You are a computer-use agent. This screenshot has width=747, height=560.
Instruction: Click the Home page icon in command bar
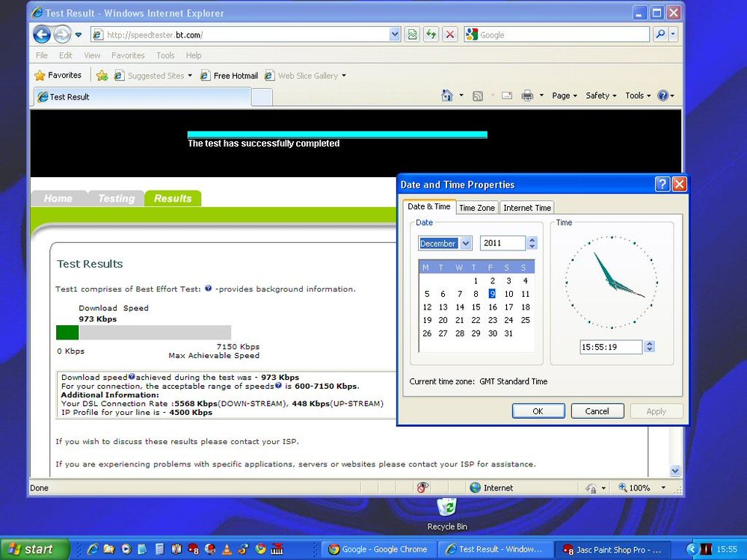coord(447,95)
